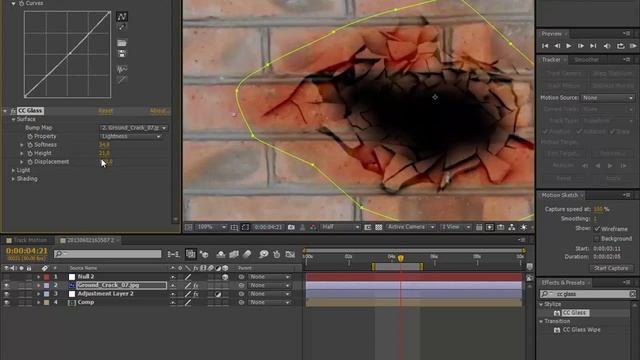Toggle region of interest in viewer
Screen dimensions: 640x360
pyautogui.click(x=367, y=227)
